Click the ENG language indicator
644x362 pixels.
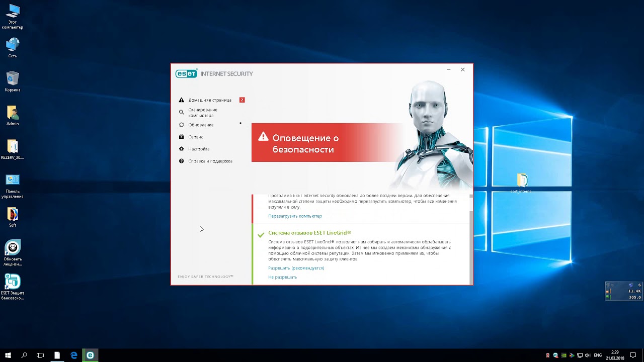[598, 355]
